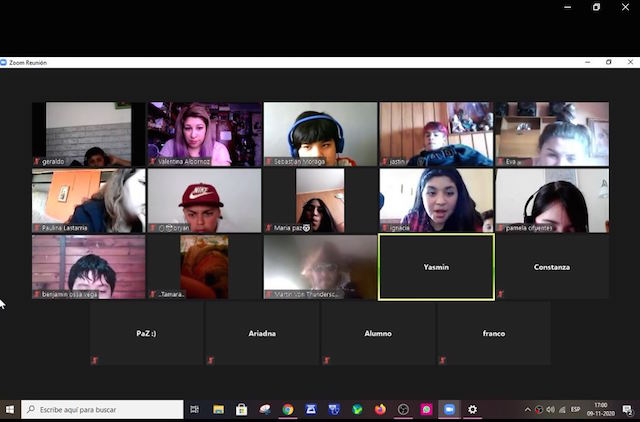Select Valentina Albornoz's video tile
Screen dimensions: 640x422
[x=204, y=133]
